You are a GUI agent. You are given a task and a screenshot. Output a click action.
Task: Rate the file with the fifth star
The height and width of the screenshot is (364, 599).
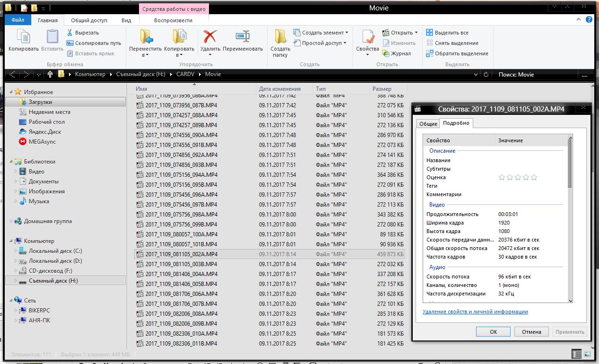click(x=534, y=177)
